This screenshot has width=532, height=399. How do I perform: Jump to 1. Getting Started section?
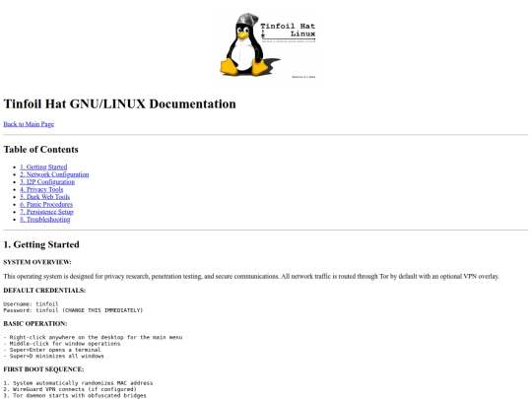[x=43, y=166]
